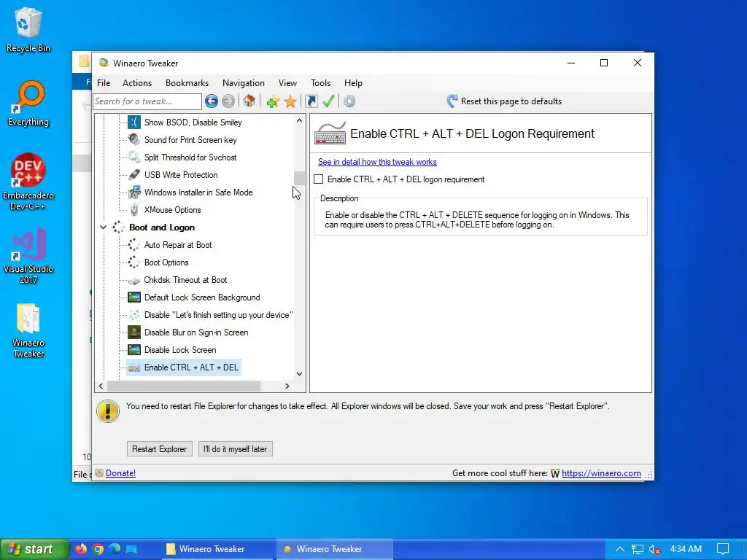Open the https://winaero.com link

pyautogui.click(x=601, y=472)
